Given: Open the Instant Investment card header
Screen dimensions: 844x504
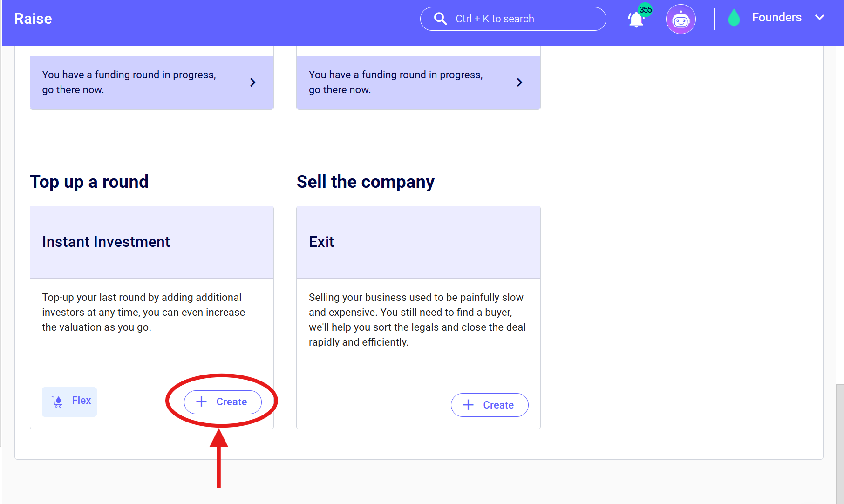Looking at the screenshot, I should 152,242.
